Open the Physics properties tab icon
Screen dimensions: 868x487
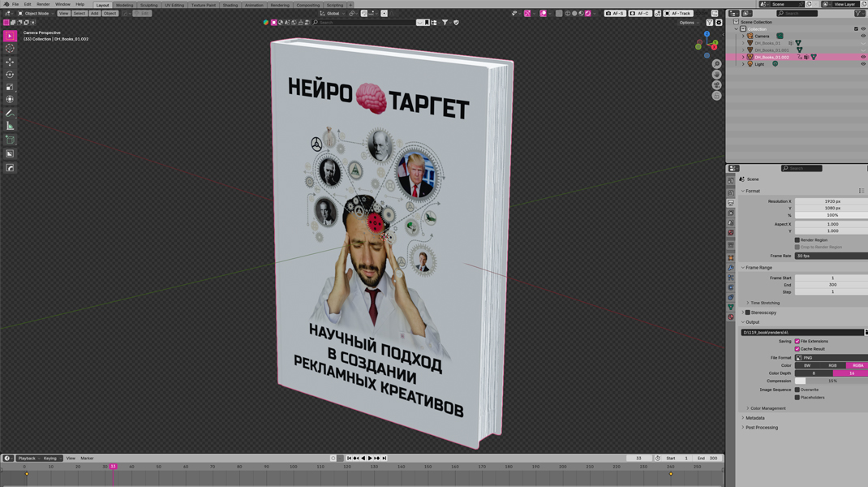[731, 287]
